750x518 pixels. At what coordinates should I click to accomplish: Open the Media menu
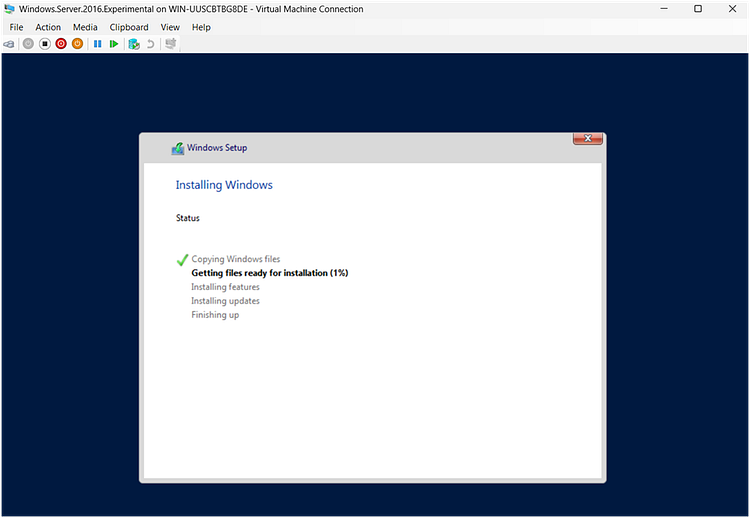pos(85,27)
